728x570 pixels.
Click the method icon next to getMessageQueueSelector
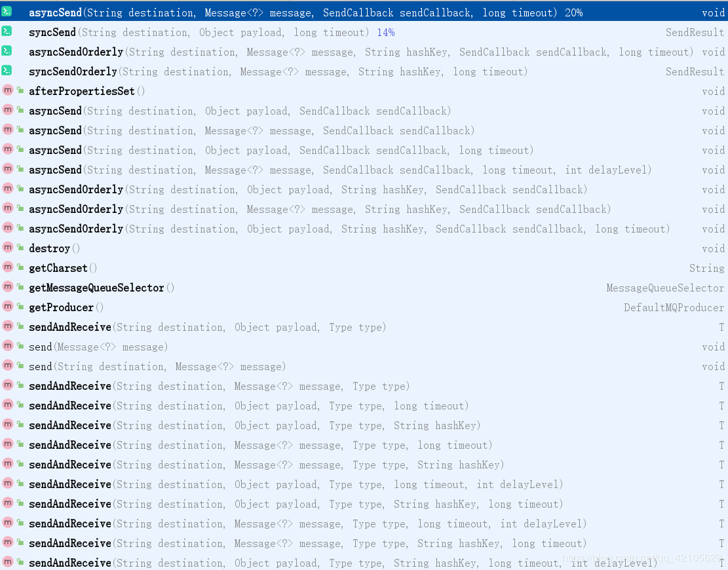[8, 288]
